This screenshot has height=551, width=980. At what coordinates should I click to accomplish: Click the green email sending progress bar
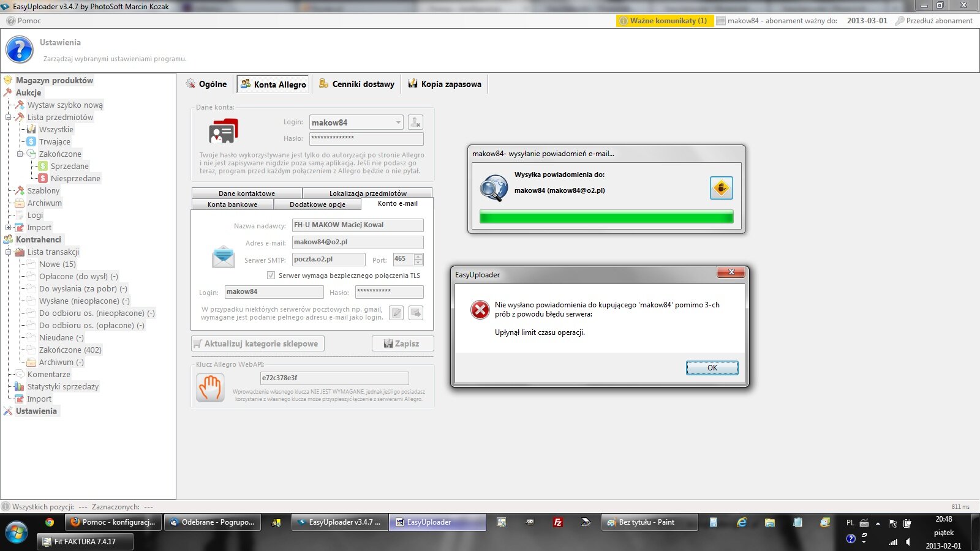[606, 217]
